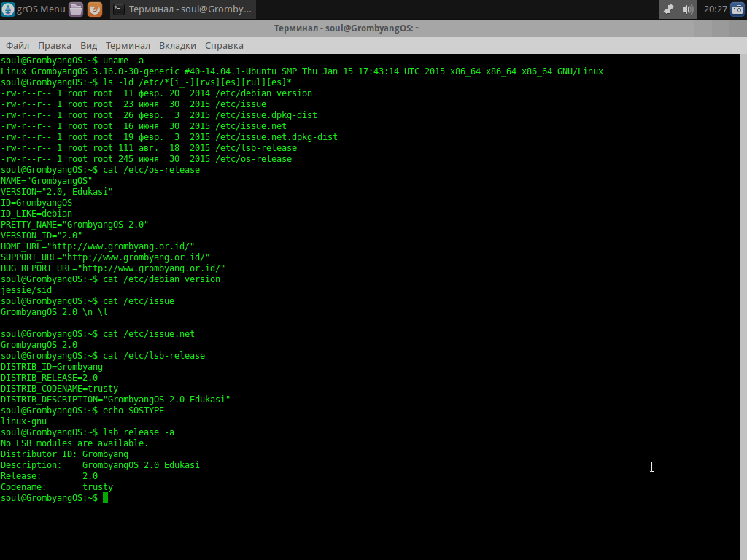Launch Firefox browser from the panel
Screen dimensions: 747x560
coord(95,9)
